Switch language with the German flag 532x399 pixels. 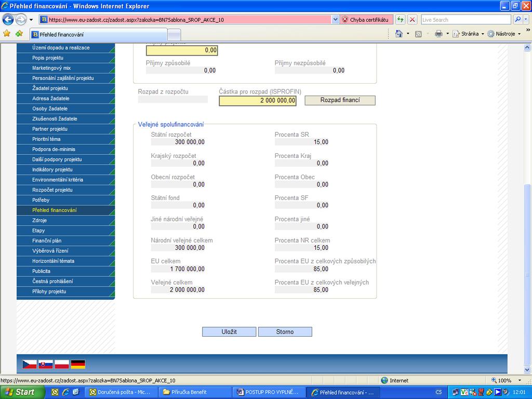(x=78, y=364)
